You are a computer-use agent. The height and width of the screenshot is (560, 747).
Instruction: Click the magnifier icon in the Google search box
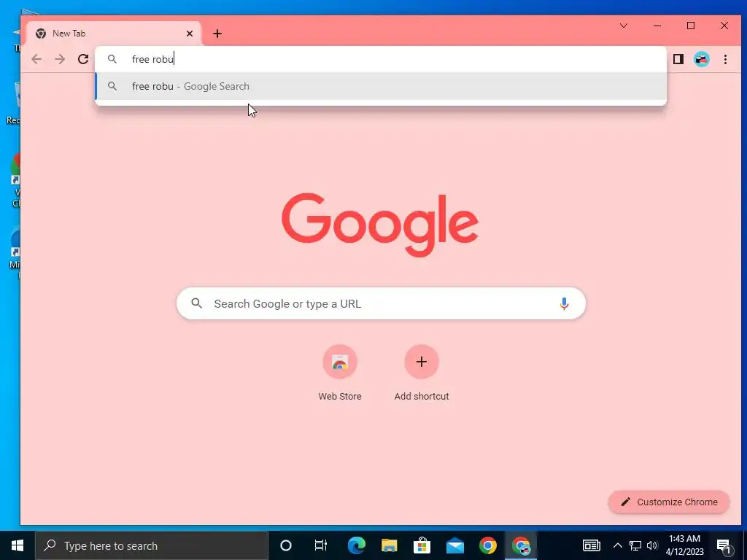197,303
